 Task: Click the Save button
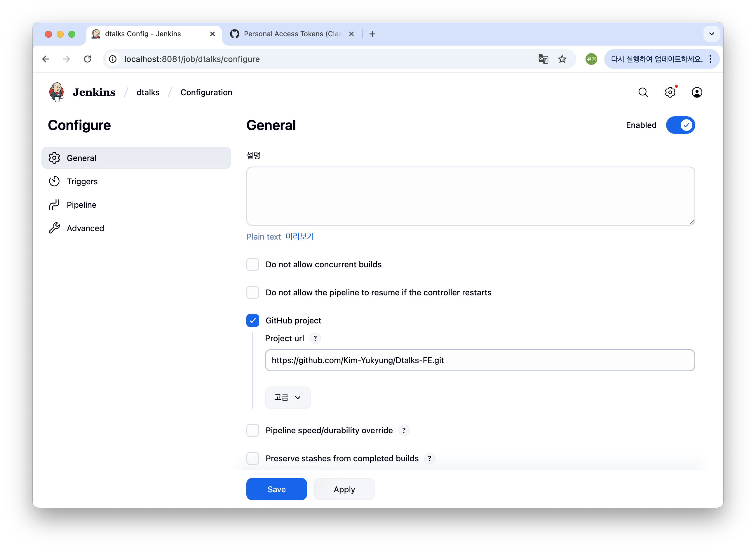point(276,489)
